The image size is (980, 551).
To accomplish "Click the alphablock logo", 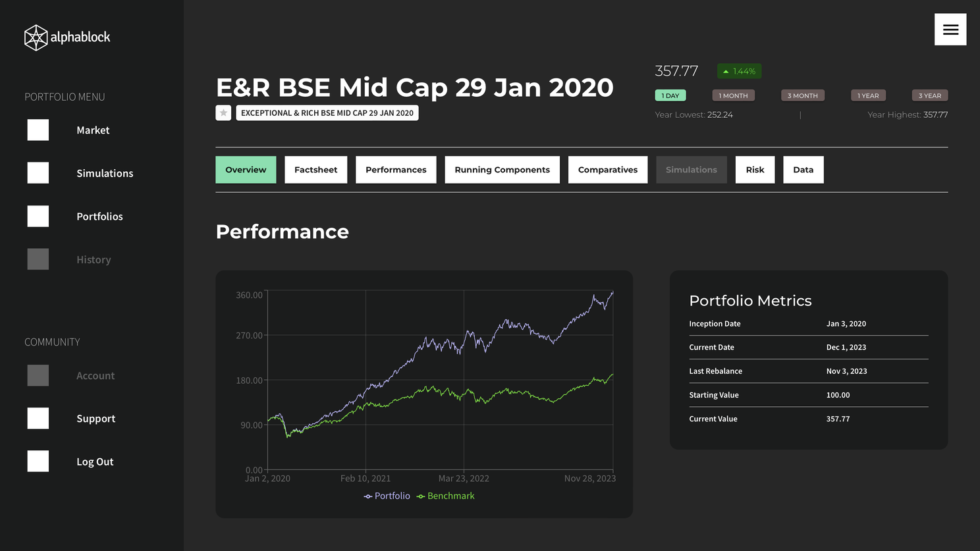I will (67, 38).
